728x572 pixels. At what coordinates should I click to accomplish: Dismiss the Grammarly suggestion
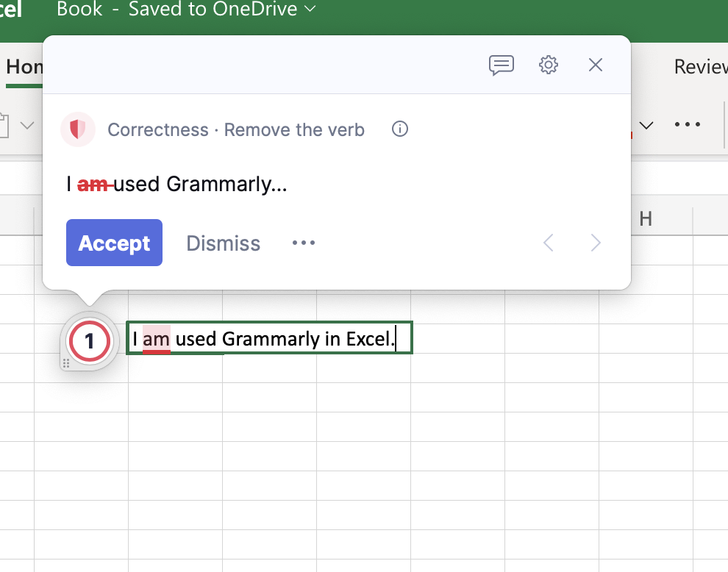pos(224,243)
